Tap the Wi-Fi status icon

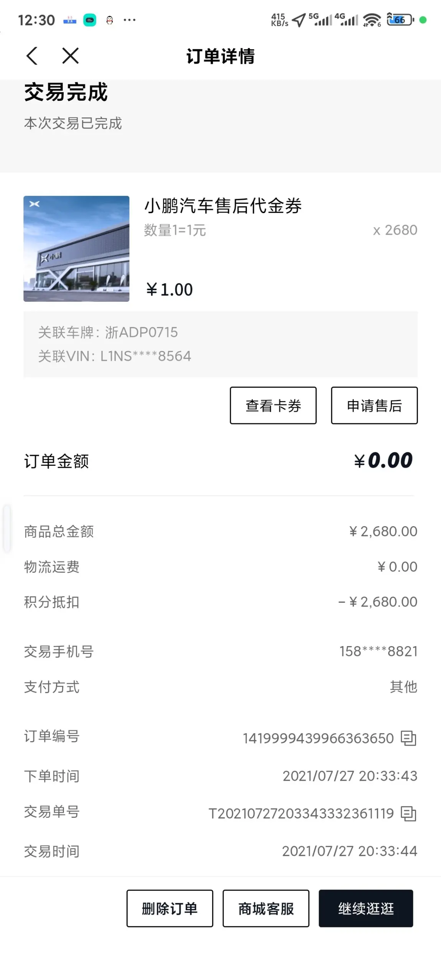tap(372, 20)
